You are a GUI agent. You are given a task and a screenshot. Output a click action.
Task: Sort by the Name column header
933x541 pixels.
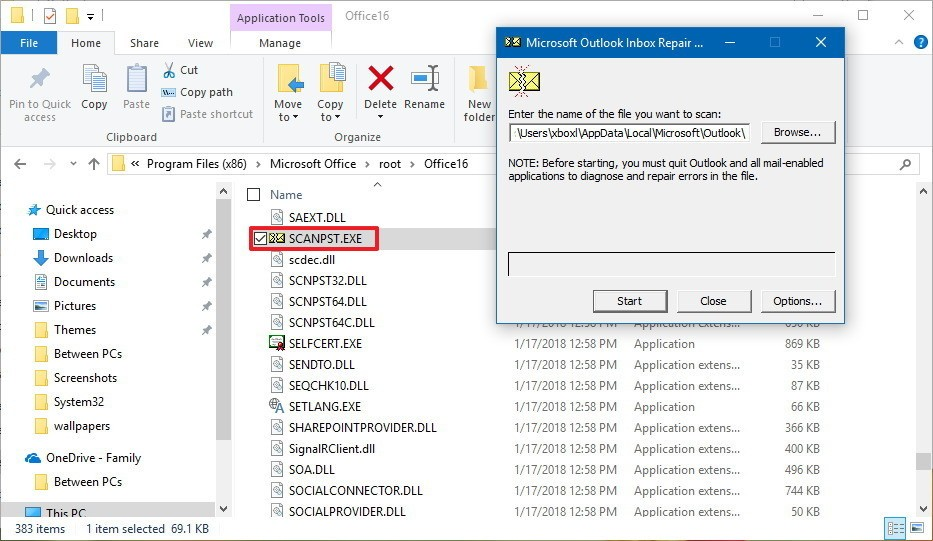click(286, 195)
